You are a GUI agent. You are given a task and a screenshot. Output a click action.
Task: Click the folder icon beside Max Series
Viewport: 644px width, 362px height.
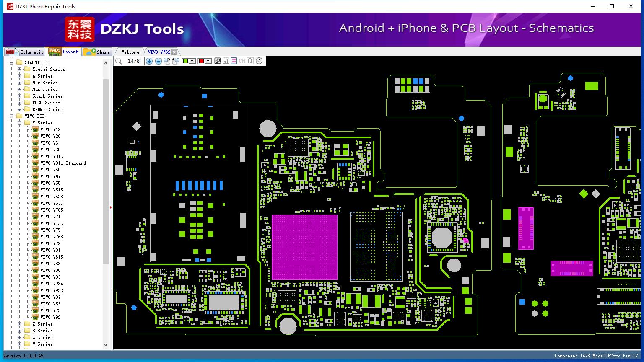[x=27, y=89]
